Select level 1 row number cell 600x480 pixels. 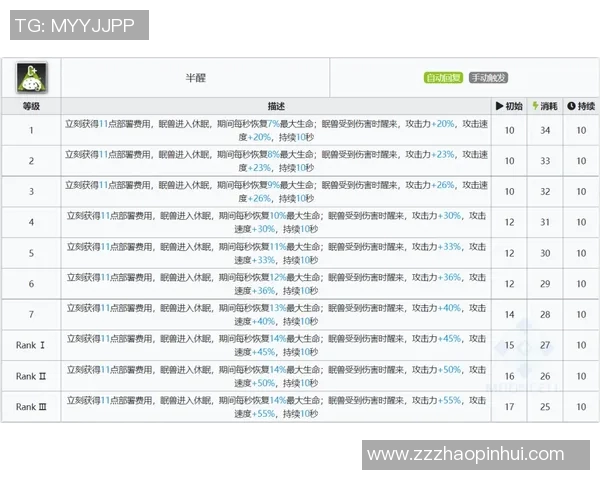coord(31,130)
